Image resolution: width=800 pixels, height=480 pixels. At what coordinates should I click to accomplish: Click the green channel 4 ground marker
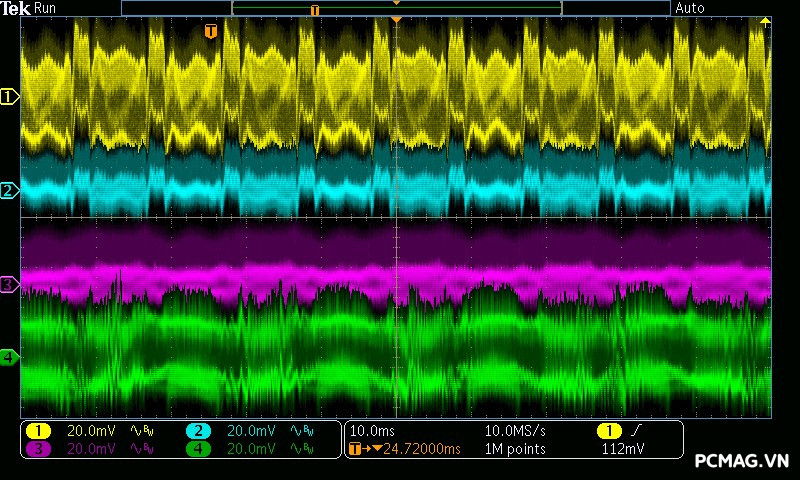(x=10, y=357)
